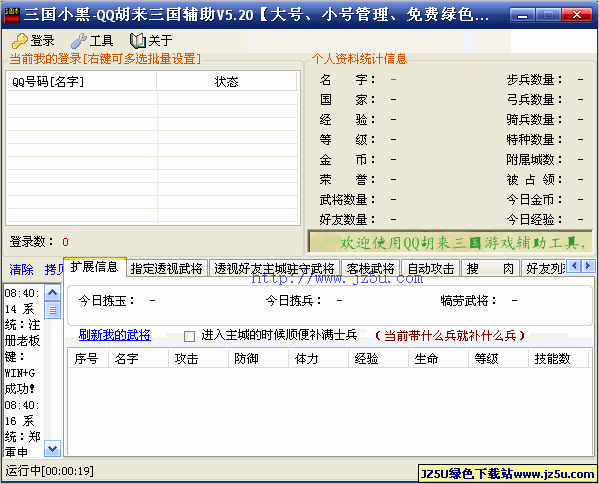
Task: Click the 骑兵数量 label
Action: pos(534,120)
